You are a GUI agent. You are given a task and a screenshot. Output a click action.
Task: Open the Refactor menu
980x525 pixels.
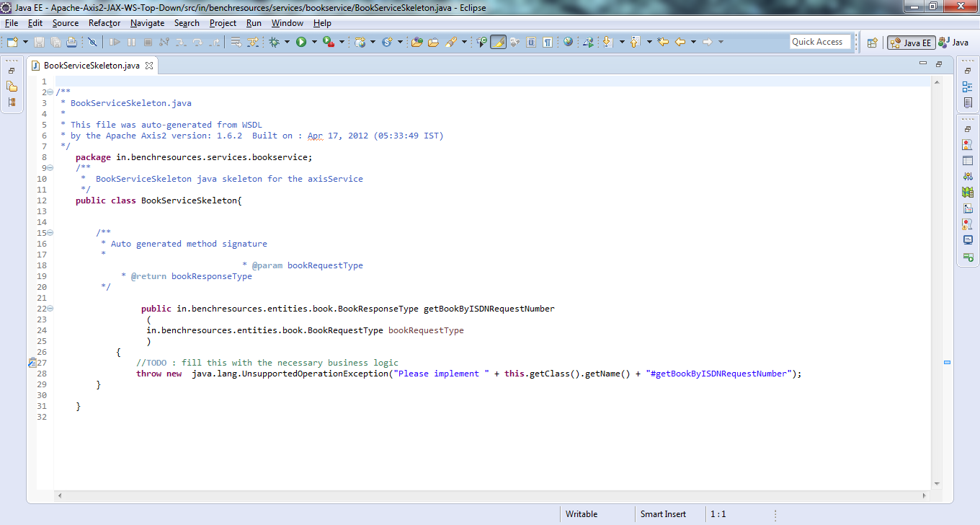[x=104, y=23]
